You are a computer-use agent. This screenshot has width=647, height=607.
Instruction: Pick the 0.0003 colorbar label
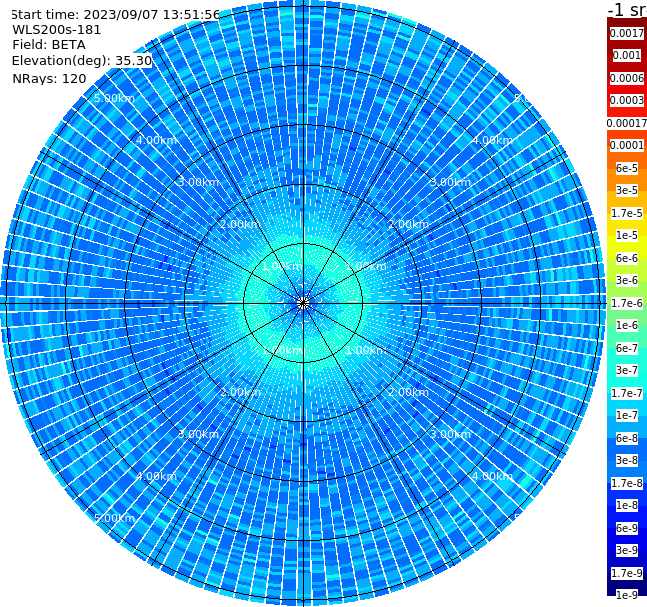[627, 100]
